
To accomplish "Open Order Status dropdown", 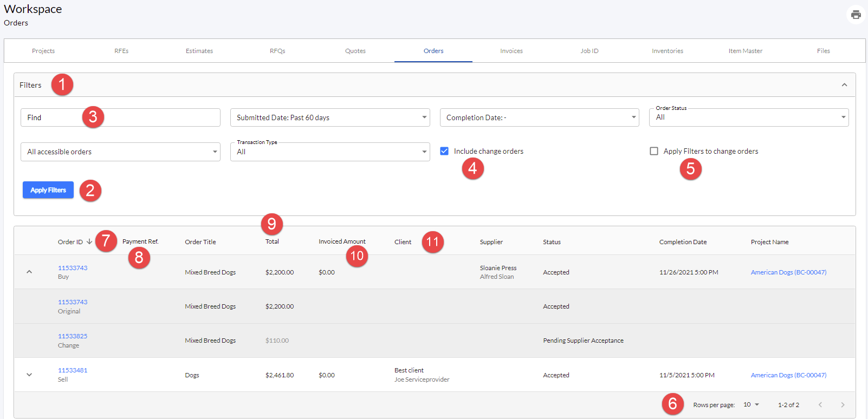I will click(x=749, y=117).
